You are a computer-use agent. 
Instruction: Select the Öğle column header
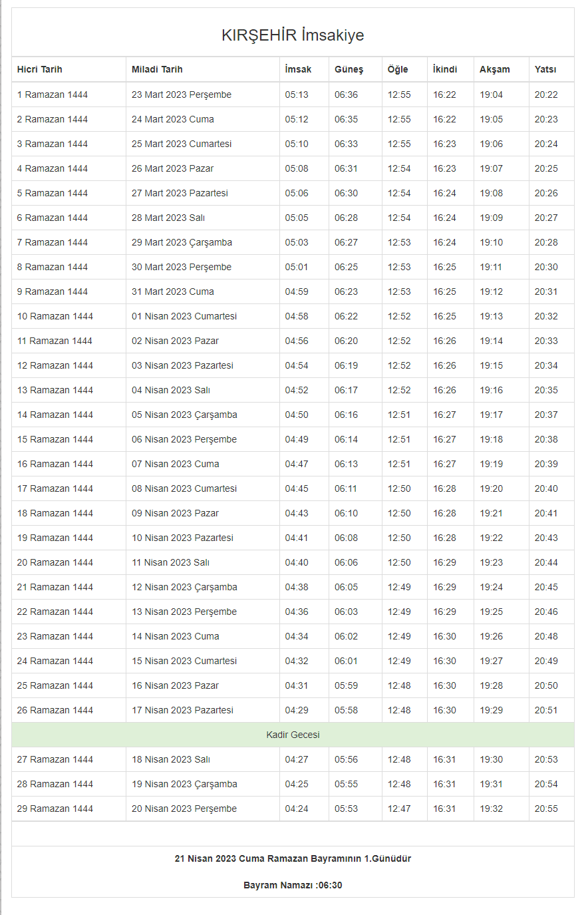(x=398, y=69)
